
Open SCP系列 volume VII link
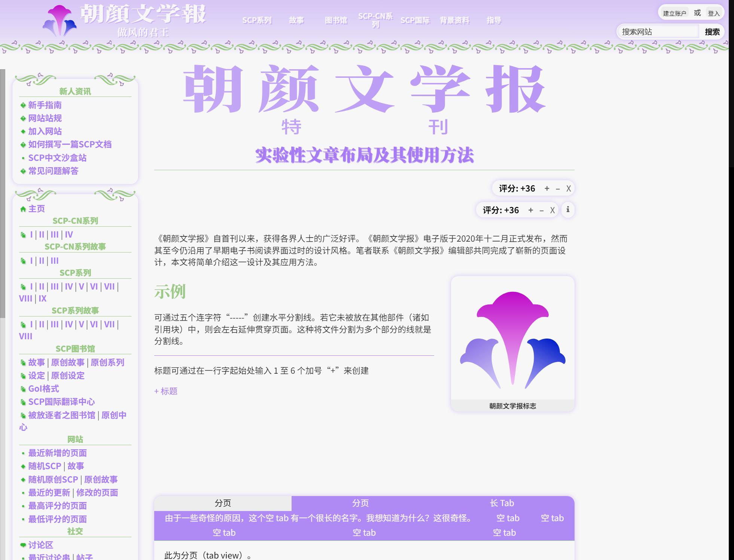(109, 287)
